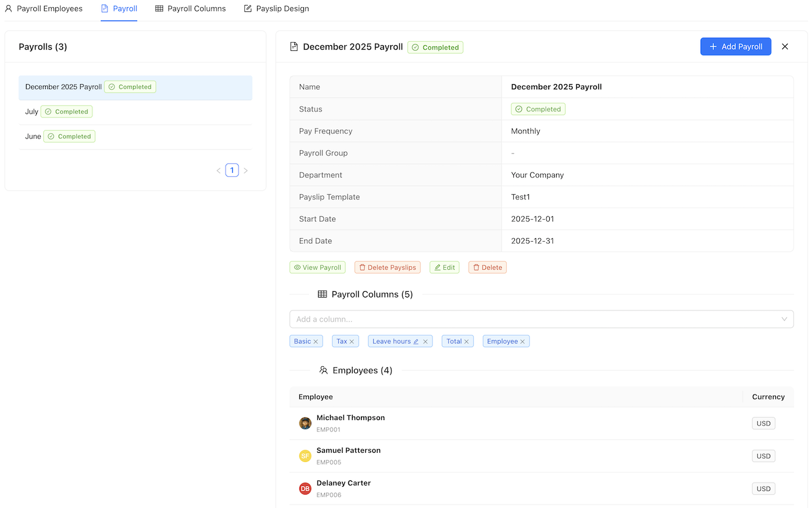The image size is (812, 508).
Task: Click the grid icon beside Payroll Columns heading
Action: [x=322, y=294]
